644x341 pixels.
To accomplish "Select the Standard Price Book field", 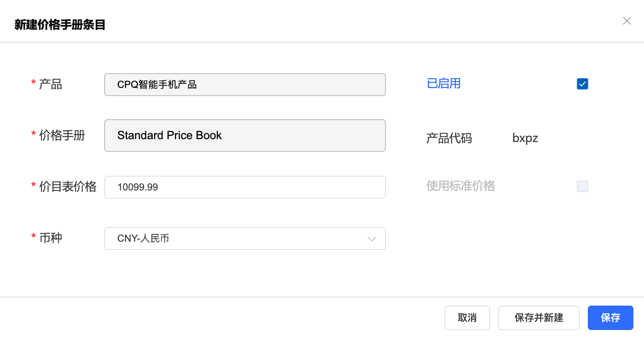I will (244, 136).
